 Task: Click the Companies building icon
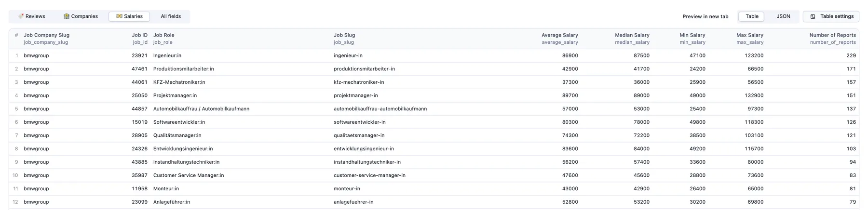67,16
